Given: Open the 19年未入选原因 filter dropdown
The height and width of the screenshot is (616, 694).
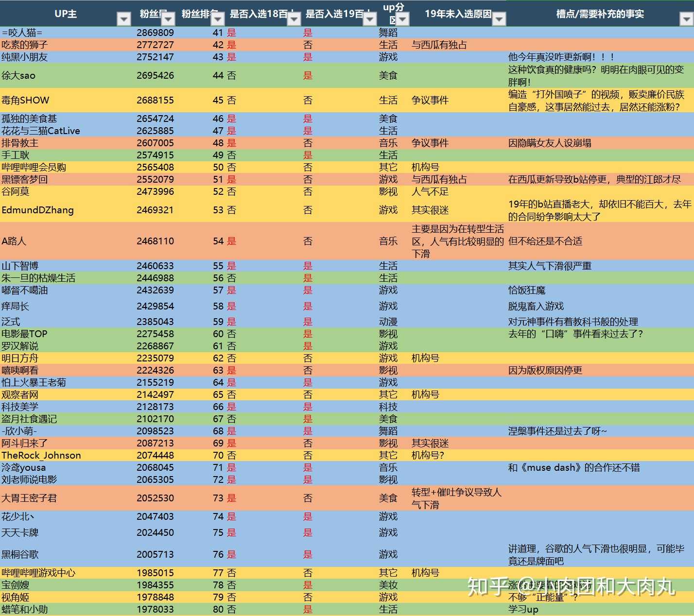Looking at the screenshot, I should [x=499, y=19].
